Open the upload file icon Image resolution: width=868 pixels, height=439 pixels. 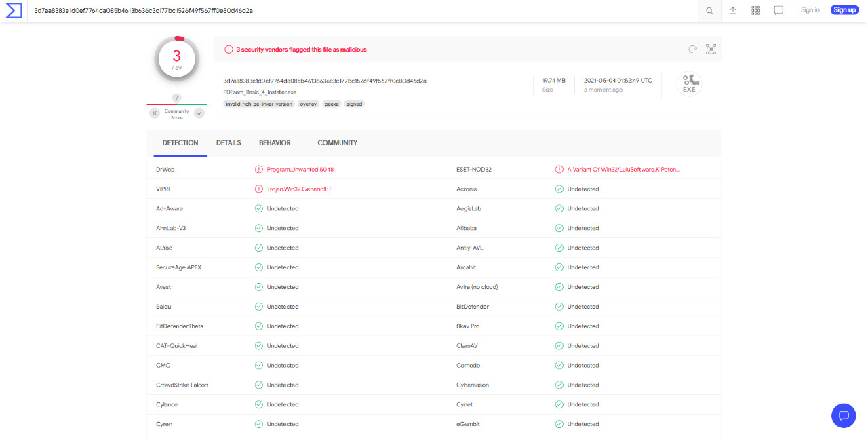733,10
